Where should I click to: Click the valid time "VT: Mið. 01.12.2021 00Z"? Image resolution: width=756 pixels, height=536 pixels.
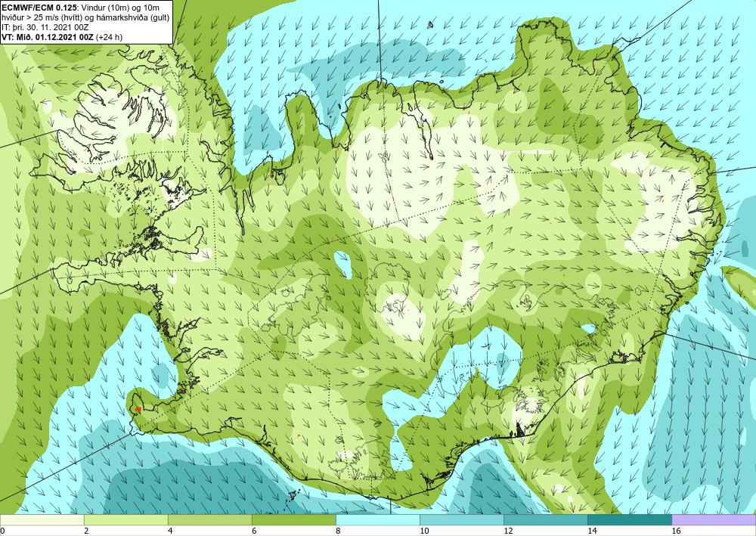[48, 37]
